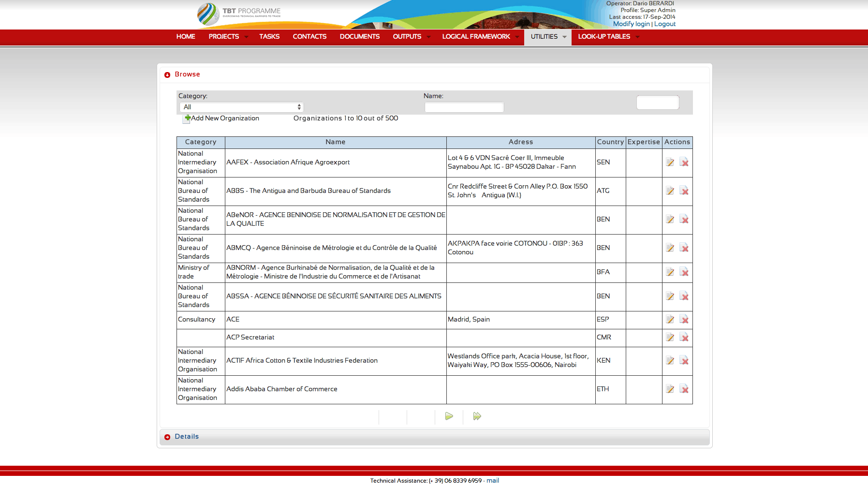Click the Organizations 1 to 10 count text
This screenshot has height=487, width=868.
click(x=346, y=118)
